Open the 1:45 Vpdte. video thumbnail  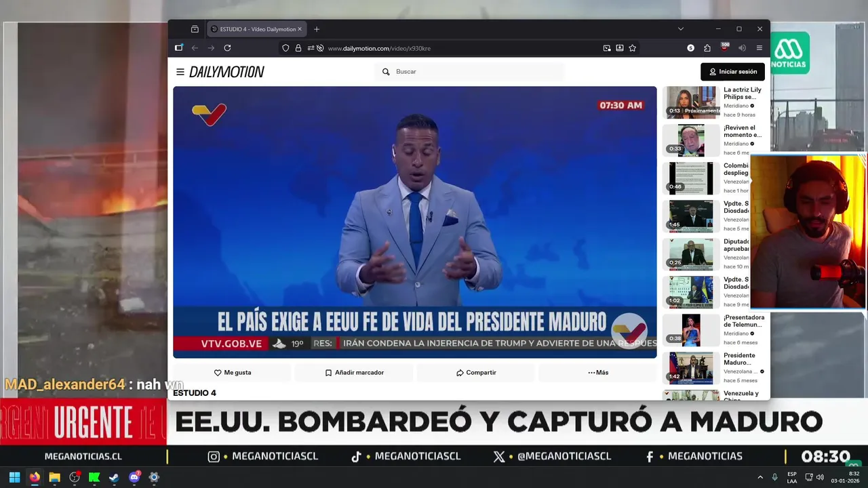[691, 216]
